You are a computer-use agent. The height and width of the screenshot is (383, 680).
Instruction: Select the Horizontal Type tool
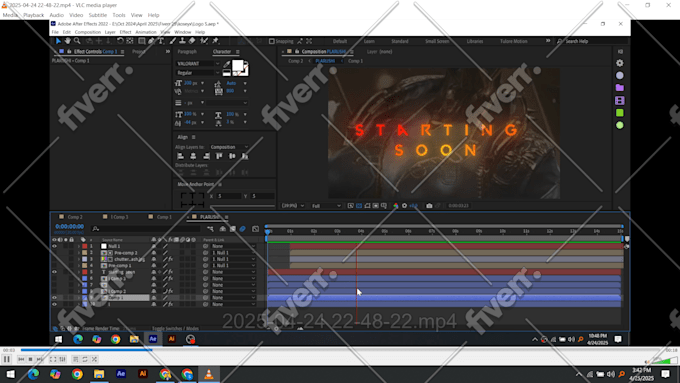[x=161, y=41]
